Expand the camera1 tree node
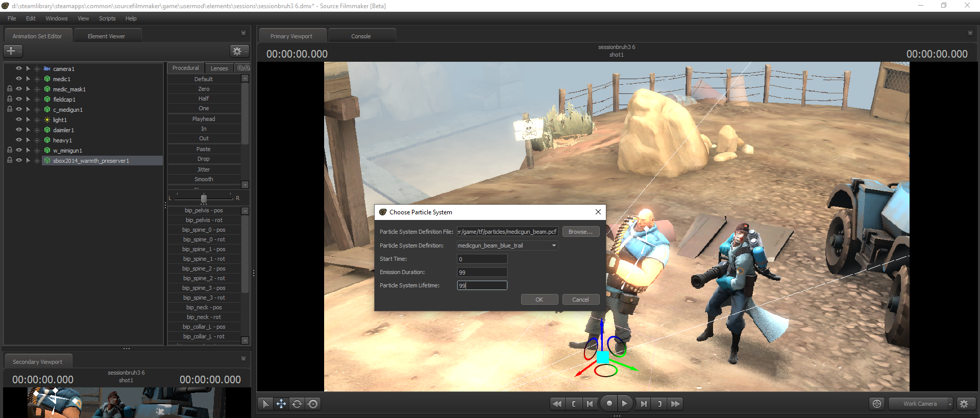This screenshot has width=980, height=418. (37, 69)
